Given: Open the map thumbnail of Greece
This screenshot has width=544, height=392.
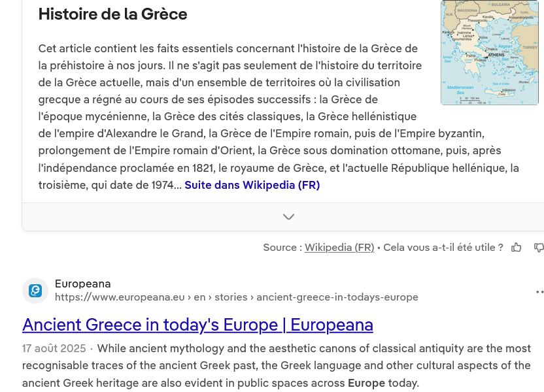Looking at the screenshot, I should click(489, 52).
